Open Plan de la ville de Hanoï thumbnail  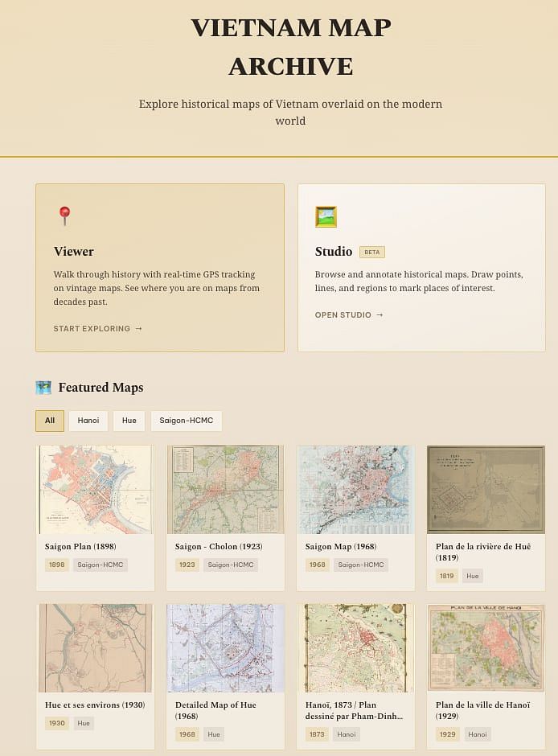[486, 647]
